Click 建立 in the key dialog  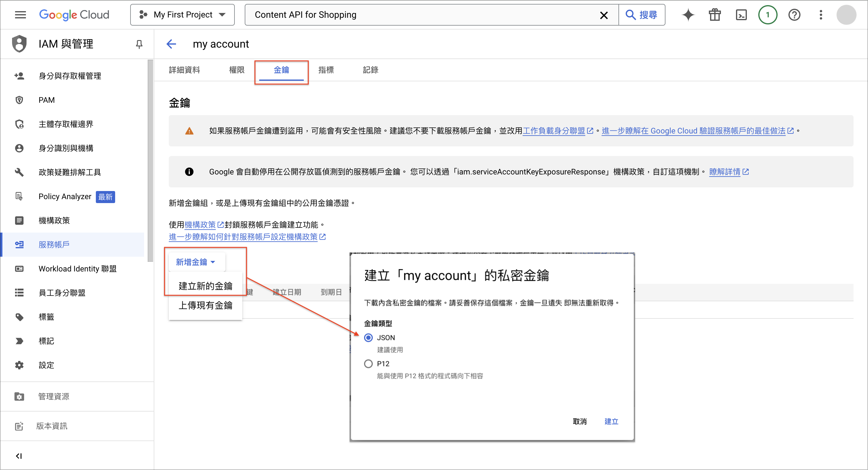click(611, 421)
